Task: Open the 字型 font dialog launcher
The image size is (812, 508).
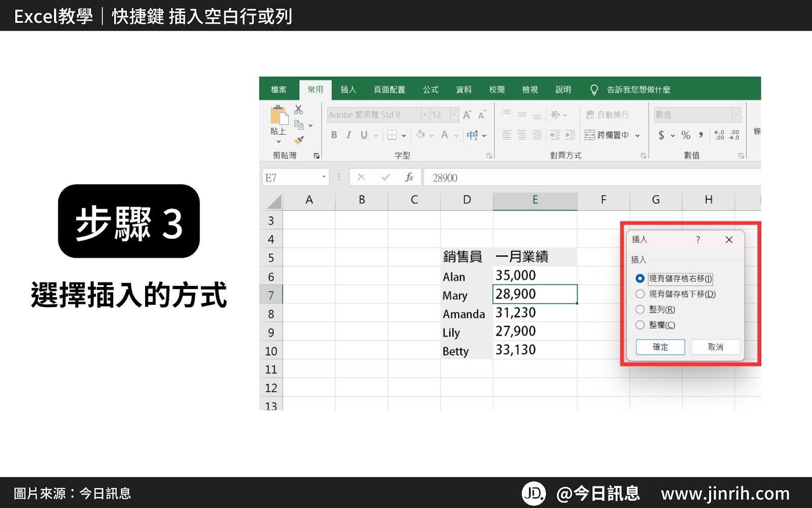Action: 489,156
